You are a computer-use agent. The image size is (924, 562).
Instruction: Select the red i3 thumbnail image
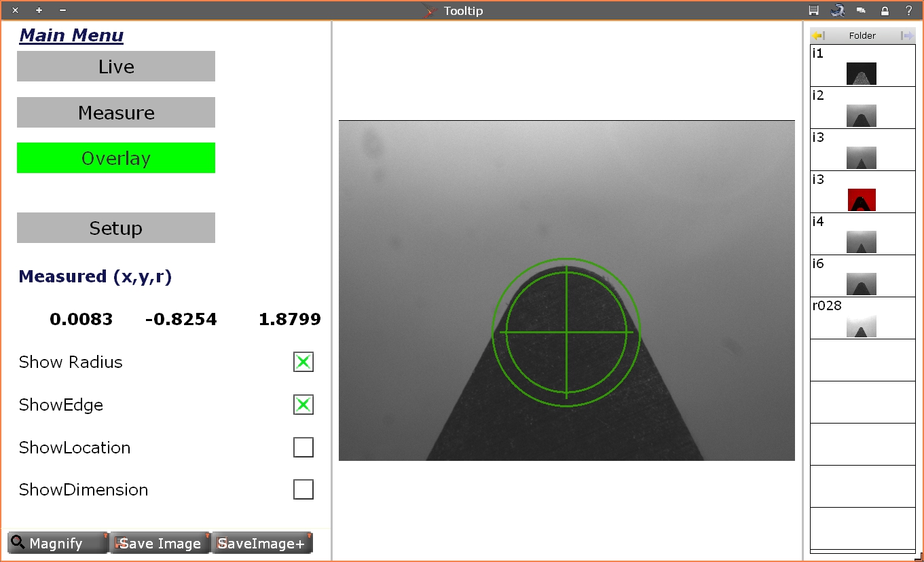pos(862,200)
